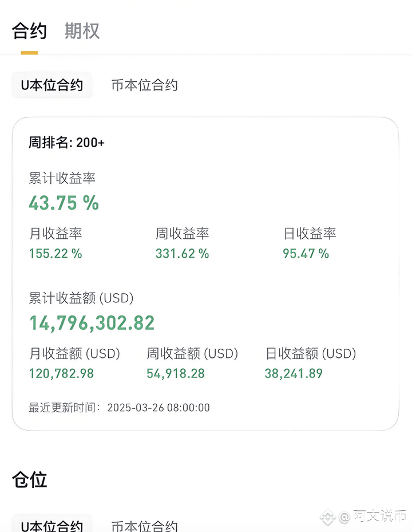The height and width of the screenshot is (532, 412).
Task: Switch to the 期权 tab
Action: (82, 31)
